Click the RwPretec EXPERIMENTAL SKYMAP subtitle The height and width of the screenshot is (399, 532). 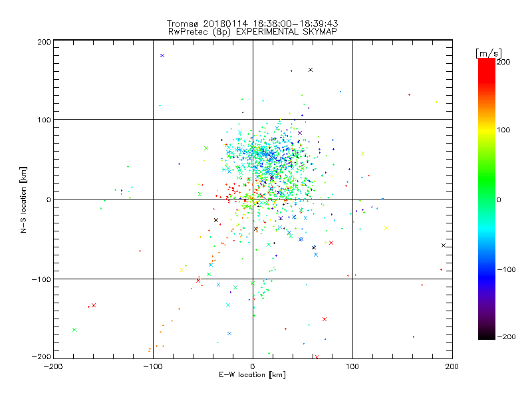(253, 32)
